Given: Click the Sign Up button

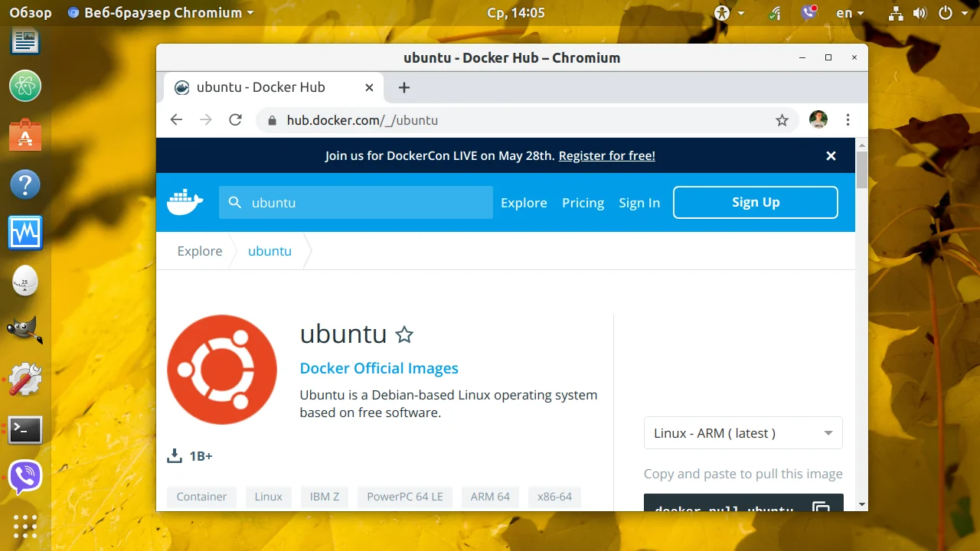Looking at the screenshot, I should pyautogui.click(x=756, y=203).
